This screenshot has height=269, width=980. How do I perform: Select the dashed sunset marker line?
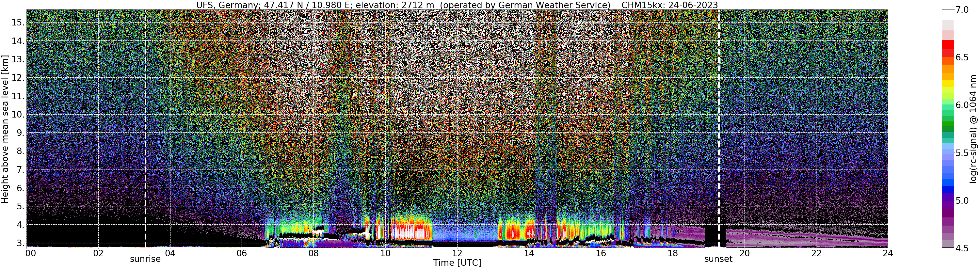719,129
